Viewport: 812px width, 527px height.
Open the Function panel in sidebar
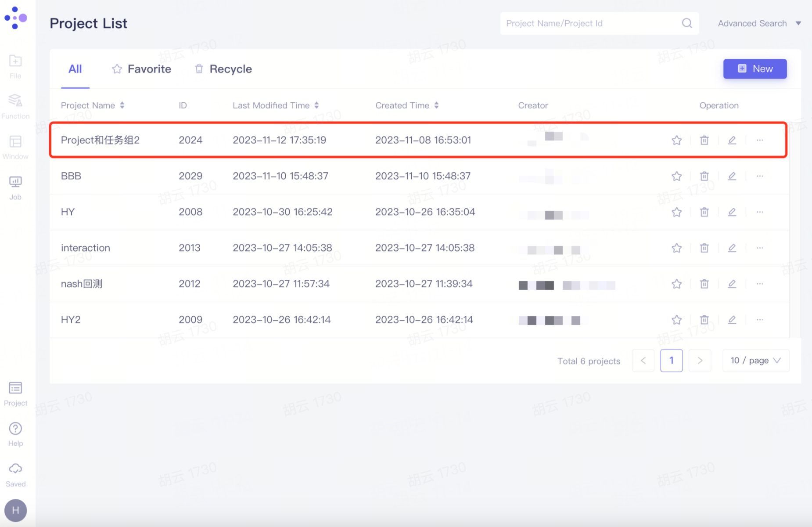(15, 106)
